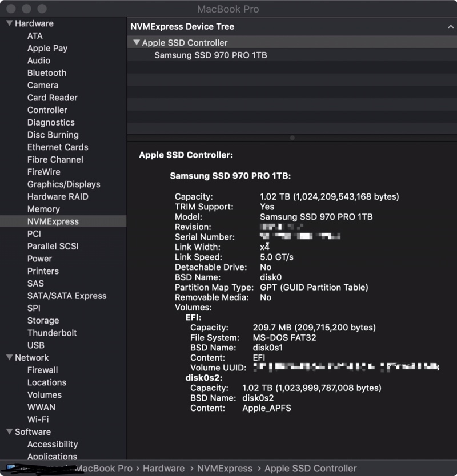Click the EFI volume heading

[x=194, y=317]
